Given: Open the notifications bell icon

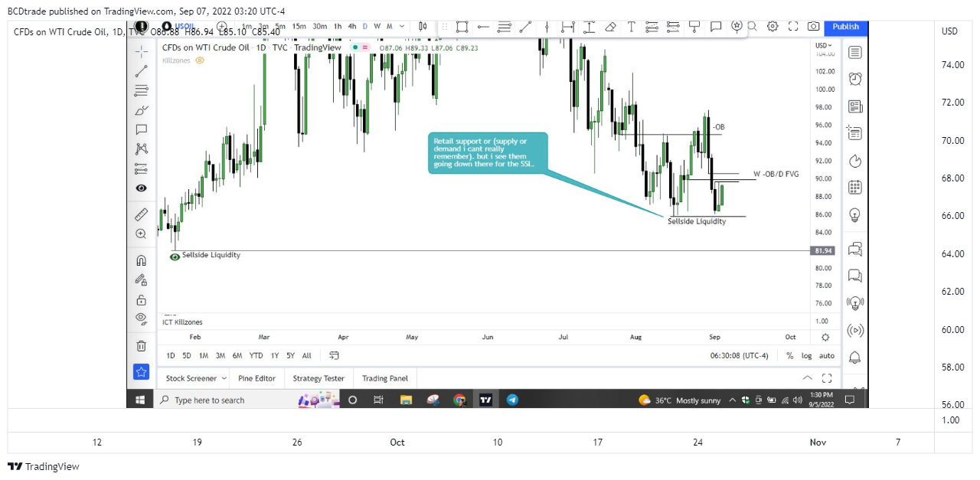Looking at the screenshot, I should point(855,358).
